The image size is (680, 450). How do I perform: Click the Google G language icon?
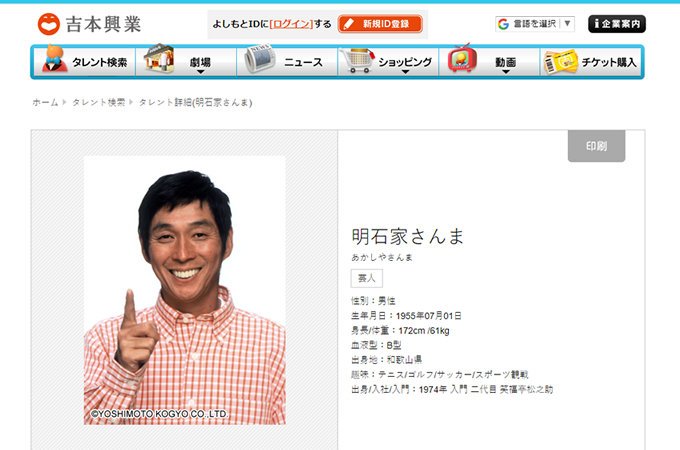pyautogui.click(x=503, y=24)
